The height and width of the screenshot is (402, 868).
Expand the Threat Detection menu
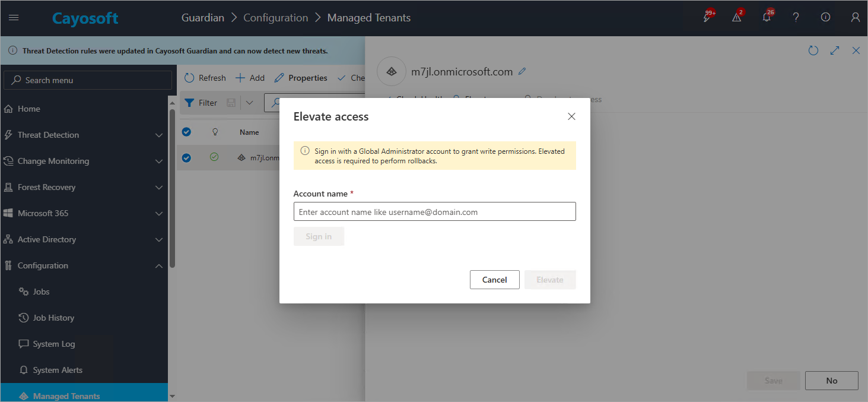coord(84,135)
